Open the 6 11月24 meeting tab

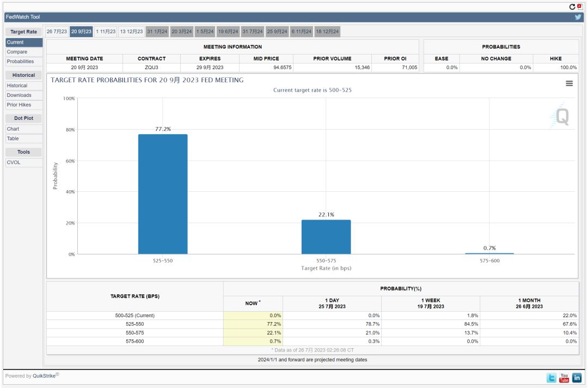pos(302,32)
